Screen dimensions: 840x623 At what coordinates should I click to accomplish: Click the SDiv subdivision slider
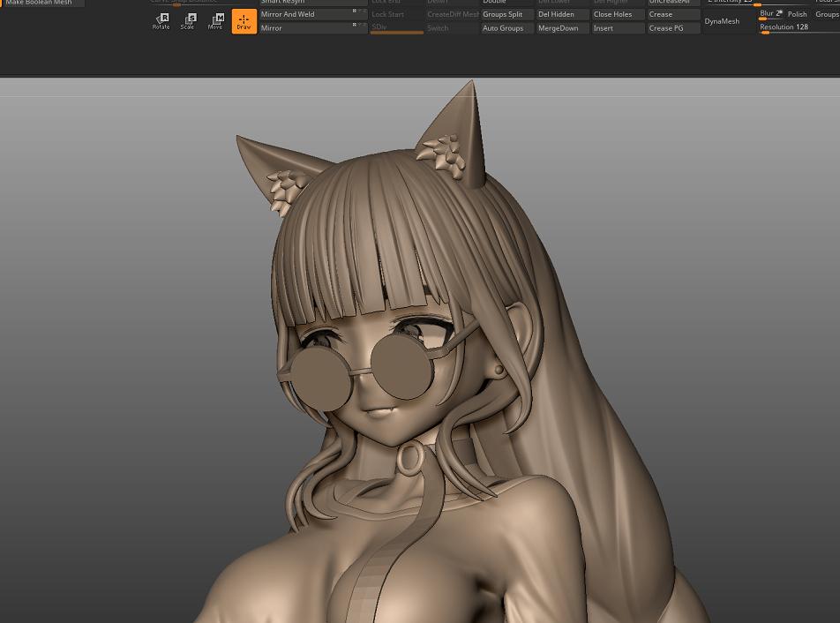[x=397, y=28]
